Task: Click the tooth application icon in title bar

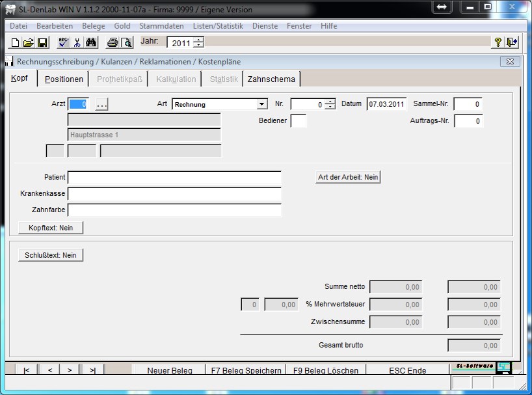Action: coord(11,10)
